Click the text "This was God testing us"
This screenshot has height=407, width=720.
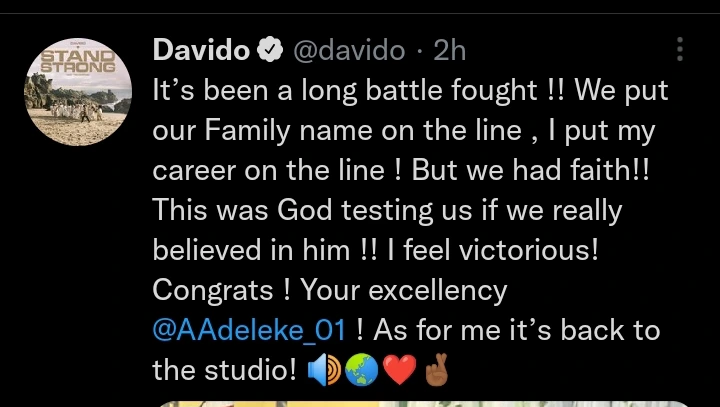332,210
